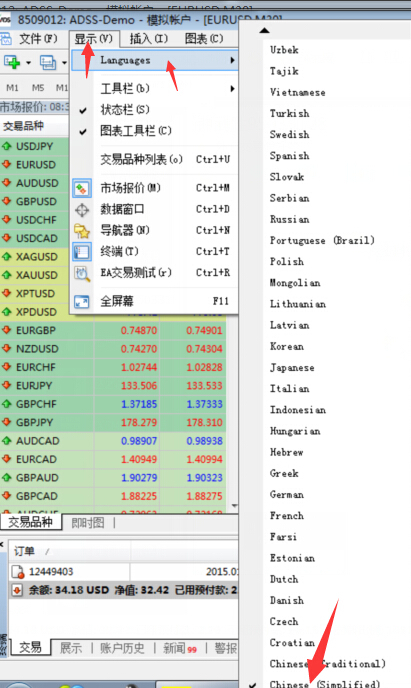The image size is (411, 688).
Task: Click the up arrow above the language list
Action: pyautogui.click(x=264, y=31)
